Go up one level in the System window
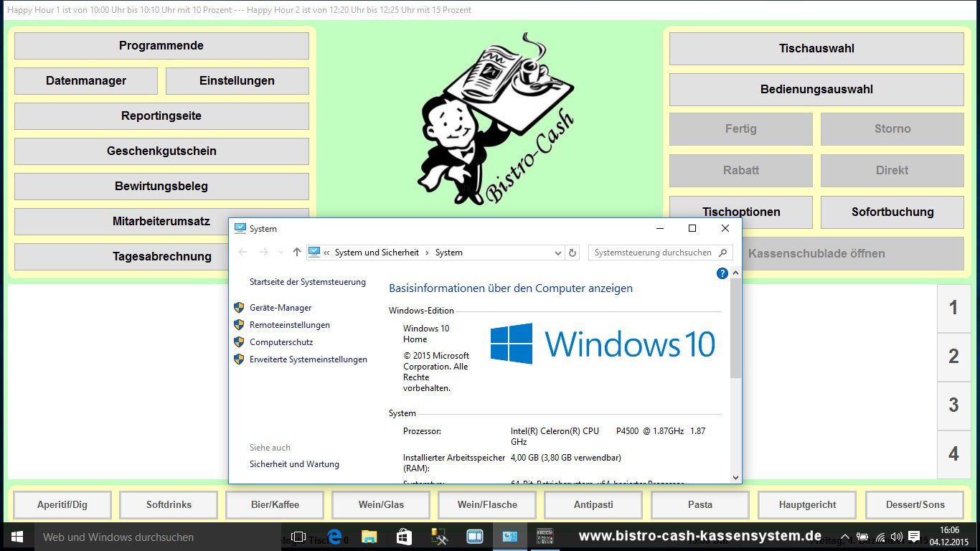980x551 pixels. point(297,253)
